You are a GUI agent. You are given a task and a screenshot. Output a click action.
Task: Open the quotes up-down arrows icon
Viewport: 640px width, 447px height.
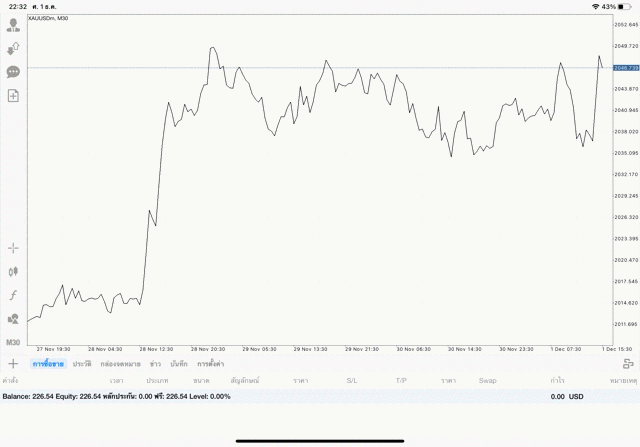pos(13,48)
